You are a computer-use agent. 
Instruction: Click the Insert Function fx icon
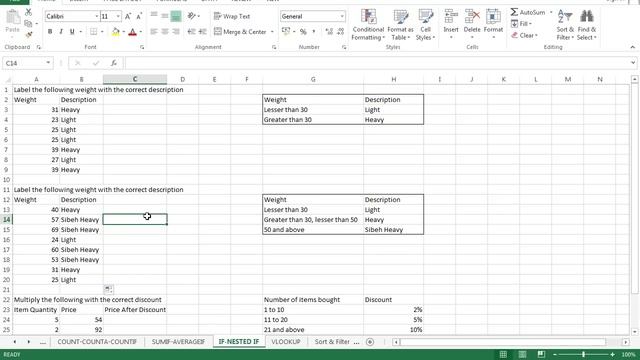(x=114, y=63)
